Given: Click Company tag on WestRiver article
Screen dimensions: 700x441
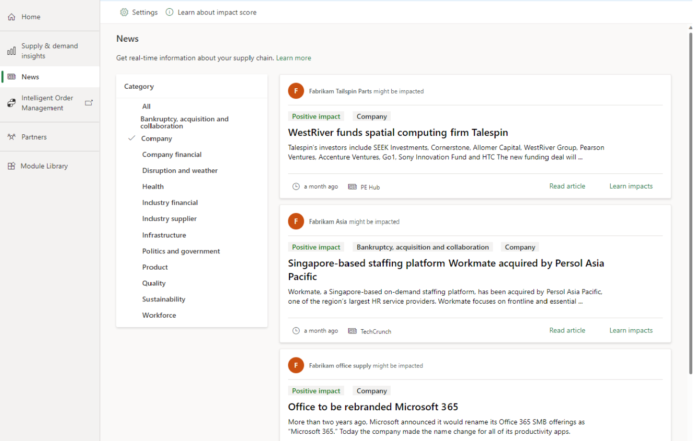Looking at the screenshot, I should 371,116.
